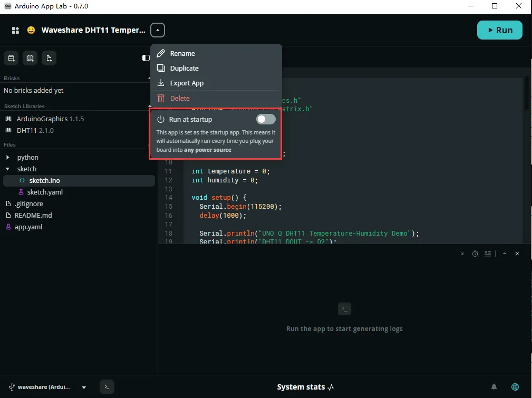The image size is (532, 398).
Task: Click the README.md file icon
Action: (8, 215)
